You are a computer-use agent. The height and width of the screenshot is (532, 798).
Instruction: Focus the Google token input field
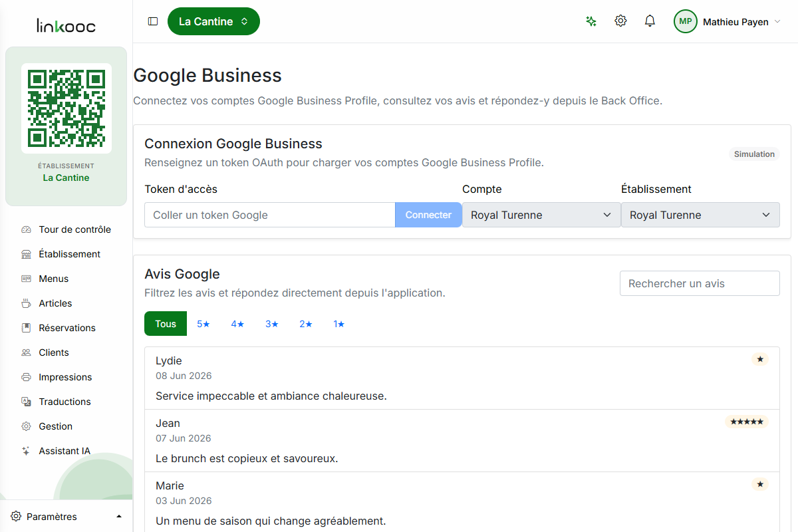270,215
